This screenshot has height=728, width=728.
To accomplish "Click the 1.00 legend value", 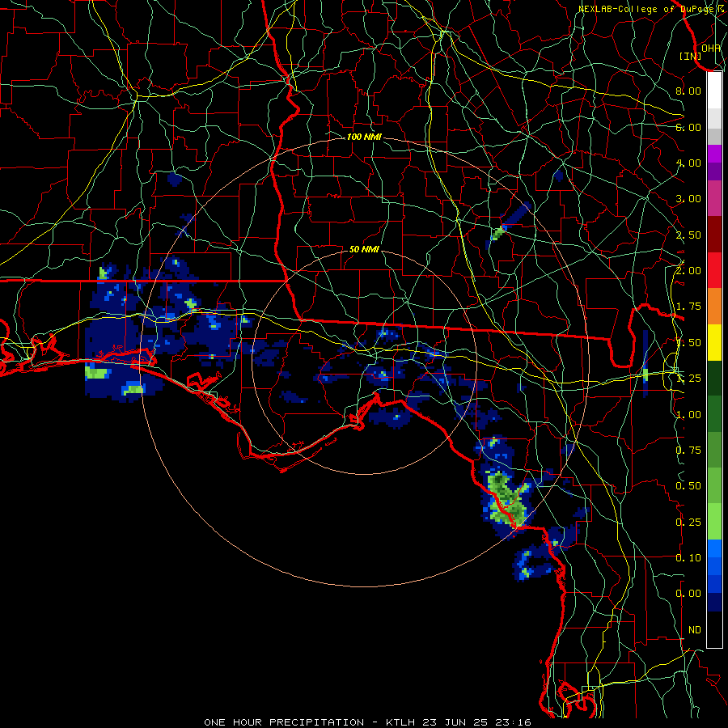I will [x=688, y=415].
